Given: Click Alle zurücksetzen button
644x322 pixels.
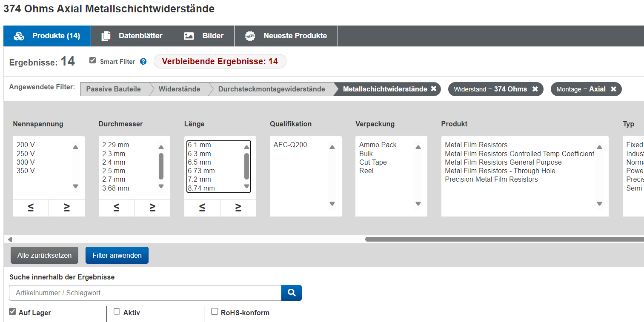Looking at the screenshot, I should (x=44, y=255).
